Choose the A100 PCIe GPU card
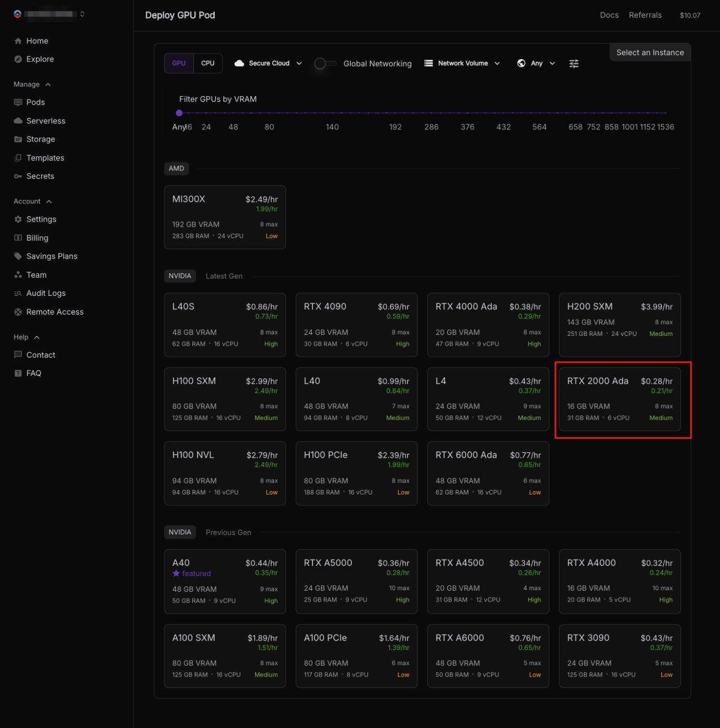720x728 pixels. click(357, 656)
